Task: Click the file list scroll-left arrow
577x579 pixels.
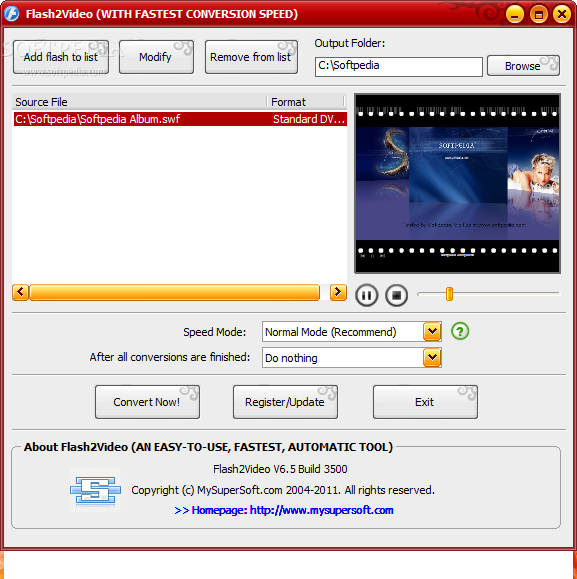Action: [x=20, y=292]
